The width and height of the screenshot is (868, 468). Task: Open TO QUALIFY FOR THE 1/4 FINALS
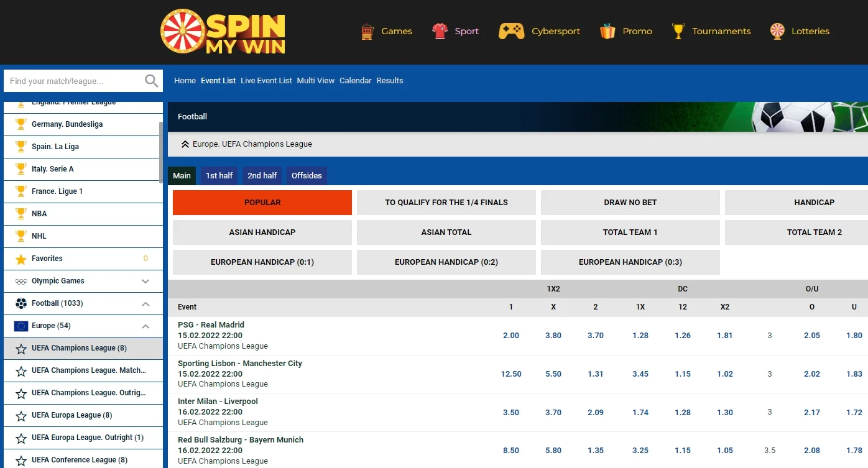(446, 202)
